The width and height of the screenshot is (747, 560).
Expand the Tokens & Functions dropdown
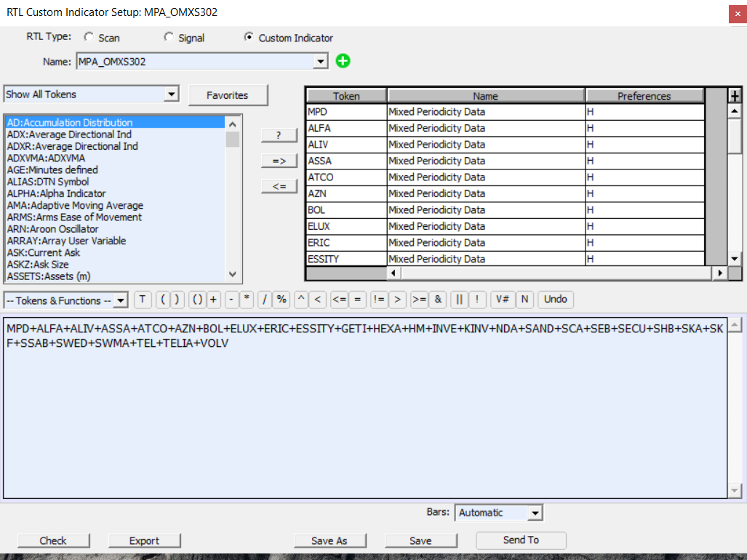point(121,300)
